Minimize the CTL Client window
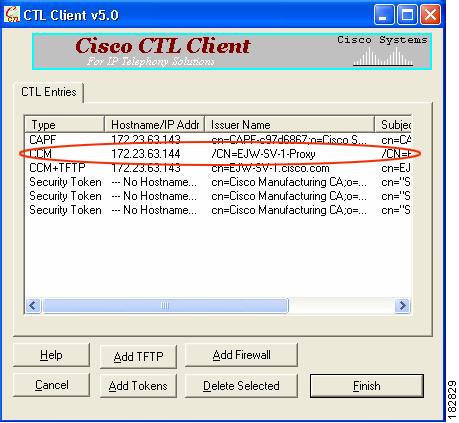 pyautogui.click(x=384, y=15)
